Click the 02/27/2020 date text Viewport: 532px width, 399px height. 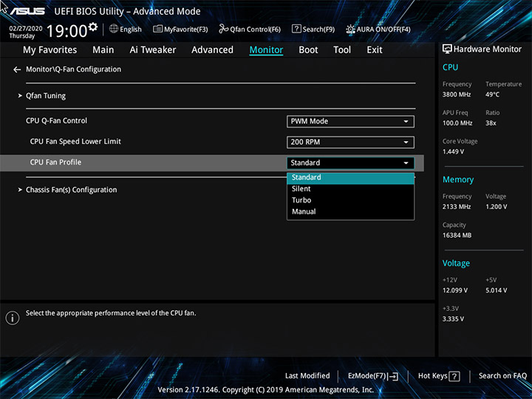click(x=26, y=29)
